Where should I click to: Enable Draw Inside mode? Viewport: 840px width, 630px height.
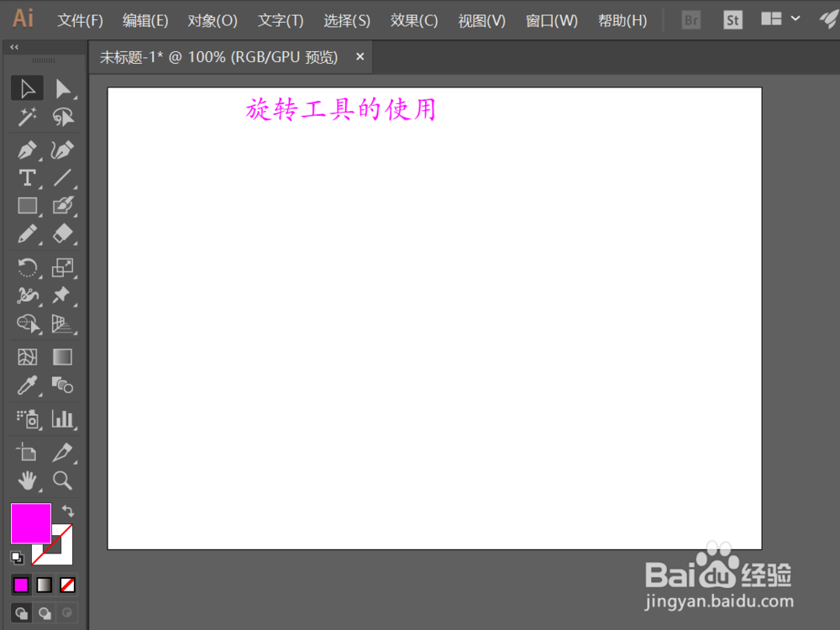[x=67, y=613]
